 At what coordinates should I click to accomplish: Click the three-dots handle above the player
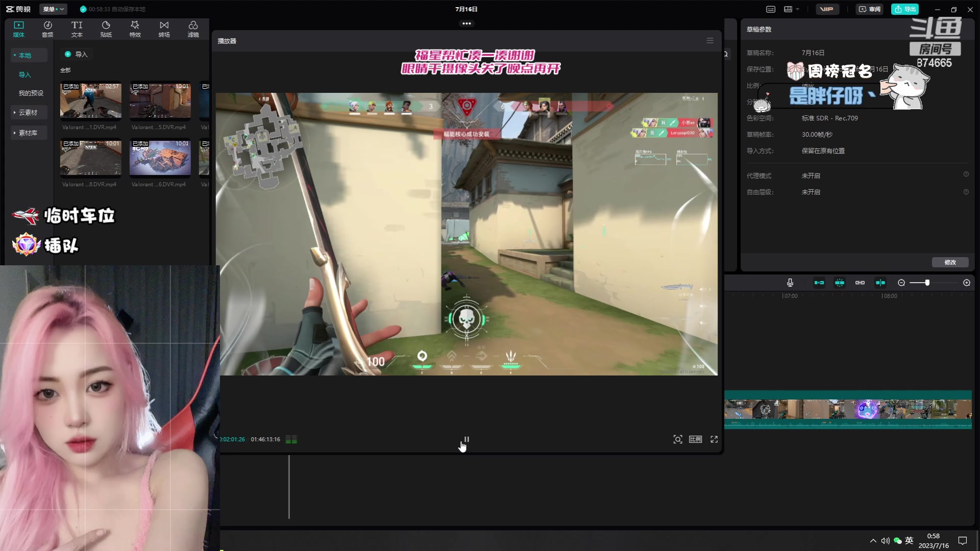click(467, 23)
